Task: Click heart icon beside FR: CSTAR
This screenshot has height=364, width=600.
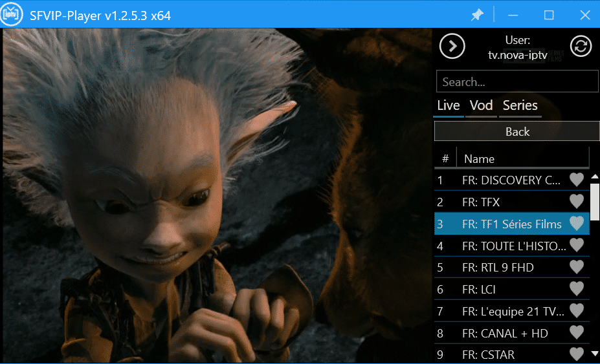Action: point(576,354)
